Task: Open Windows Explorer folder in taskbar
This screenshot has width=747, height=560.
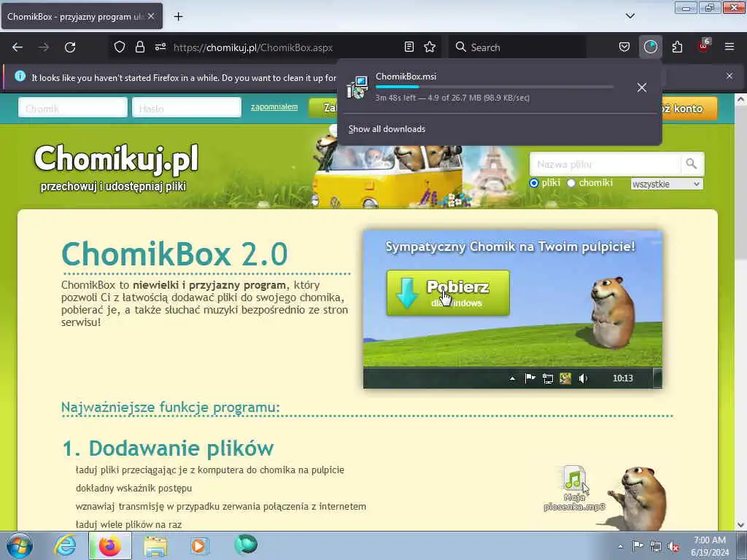Action: (x=155, y=545)
